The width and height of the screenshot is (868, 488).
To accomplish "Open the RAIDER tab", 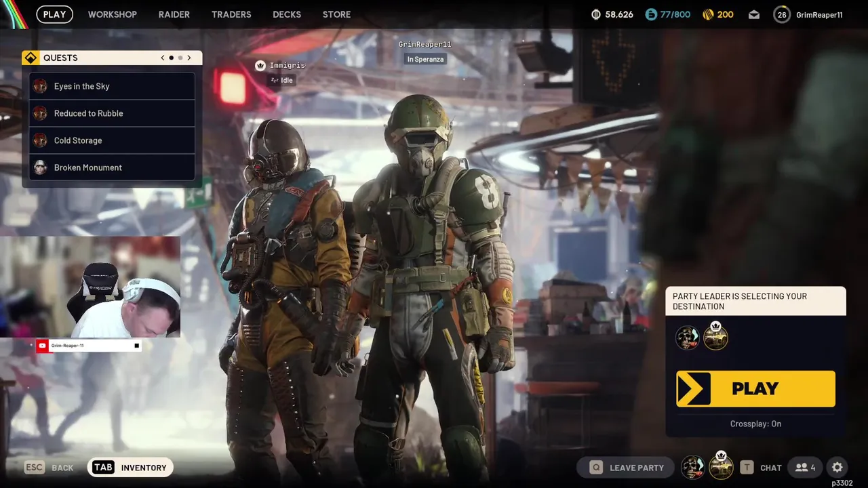I will point(174,14).
